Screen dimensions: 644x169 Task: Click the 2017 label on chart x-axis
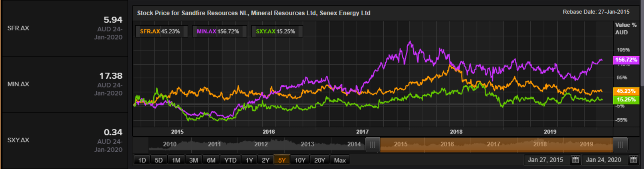pos(362,131)
